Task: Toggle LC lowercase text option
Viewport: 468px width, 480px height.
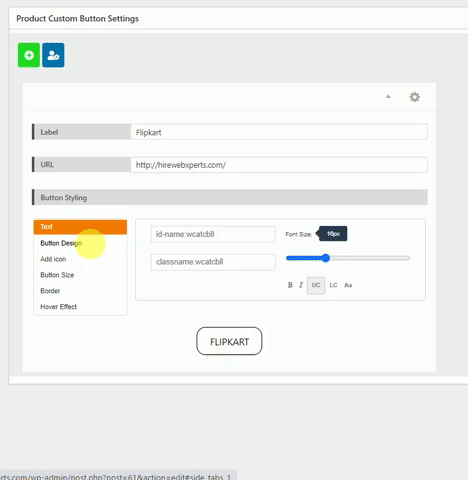Action: click(333, 285)
